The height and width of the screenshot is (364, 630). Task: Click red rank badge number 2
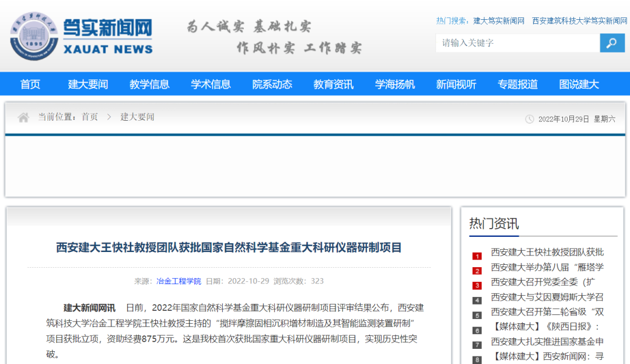click(477, 271)
